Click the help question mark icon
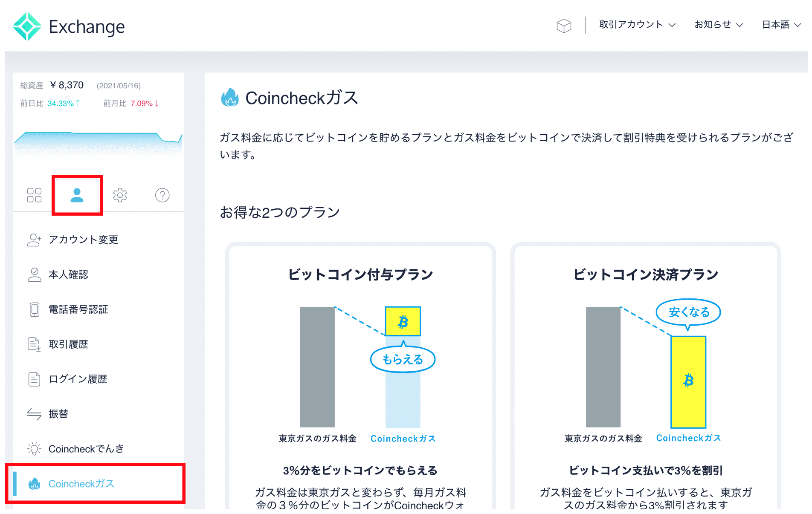The height and width of the screenshot is (514, 812). 162,195
